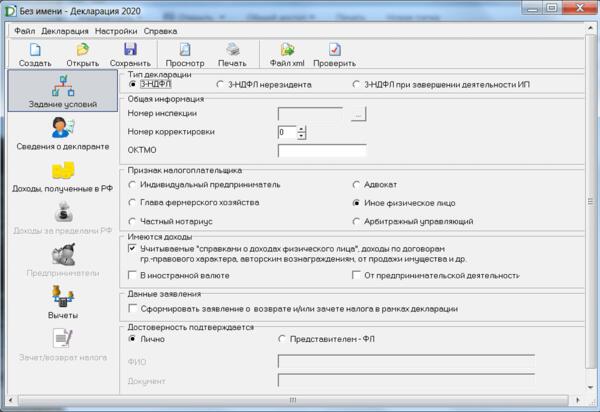
Task: Open the Настройки menu
Action: [x=116, y=31]
